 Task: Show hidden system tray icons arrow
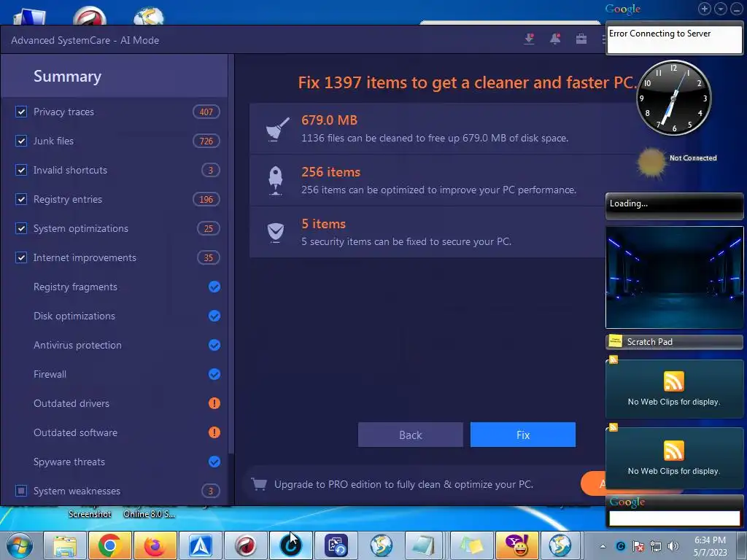point(603,546)
